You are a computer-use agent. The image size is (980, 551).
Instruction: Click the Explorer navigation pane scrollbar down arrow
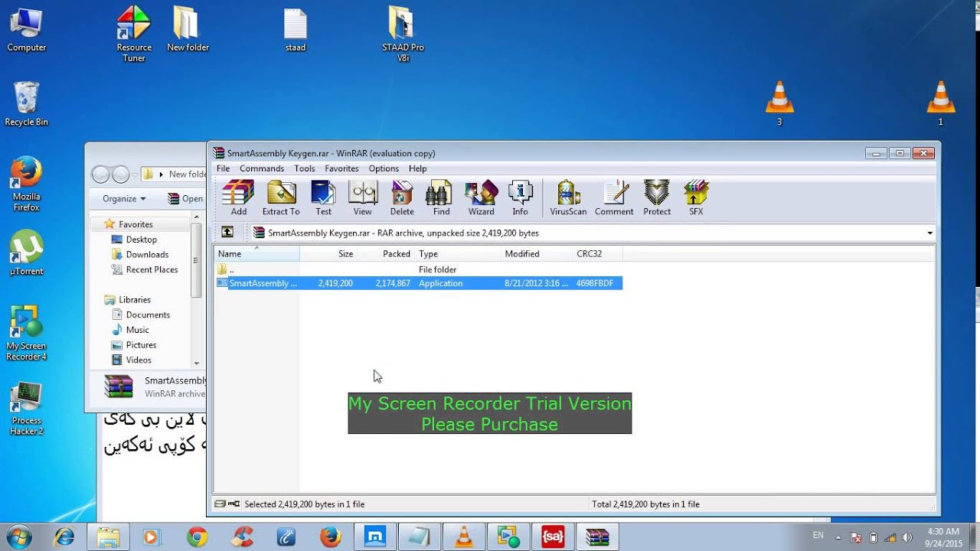[197, 363]
